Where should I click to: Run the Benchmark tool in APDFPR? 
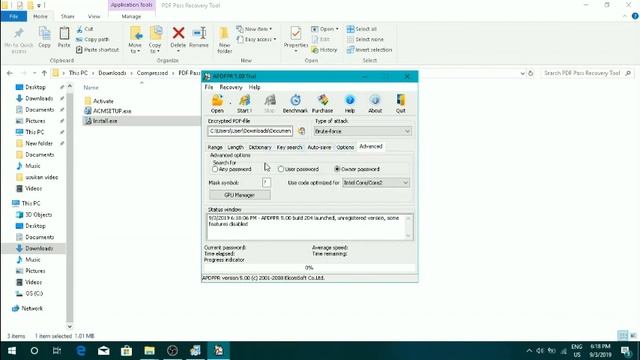(x=295, y=104)
